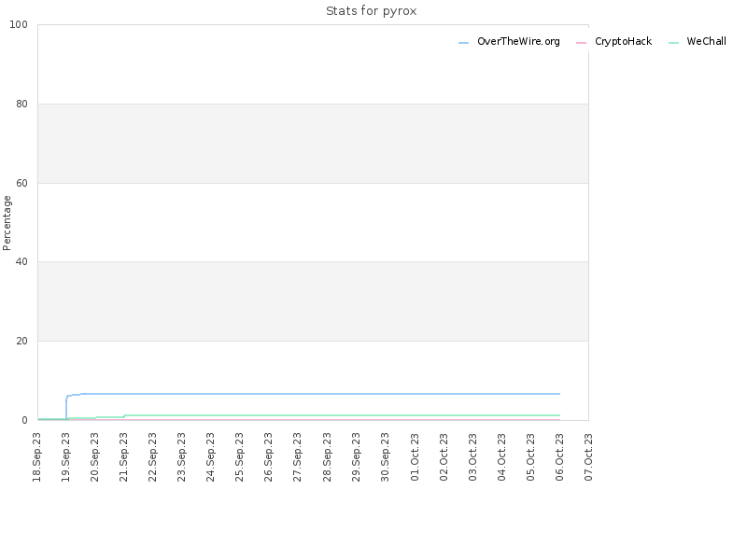Select the 07.Oct.23 date label
Viewport: 747px width, 560px height.
[589, 457]
